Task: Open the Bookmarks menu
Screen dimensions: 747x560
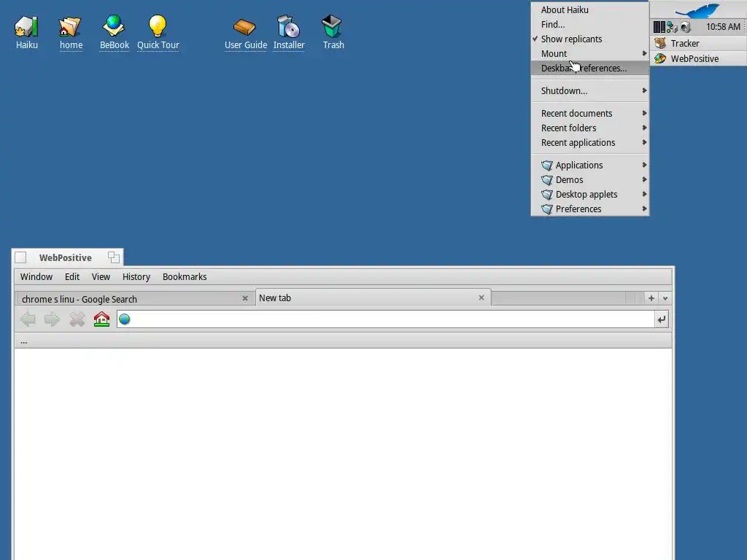Action: (185, 276)
